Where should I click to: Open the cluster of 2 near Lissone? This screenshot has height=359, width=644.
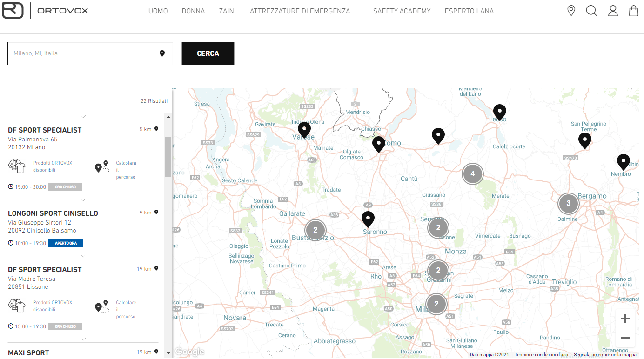pyautogui.click(x=438, y=228)
